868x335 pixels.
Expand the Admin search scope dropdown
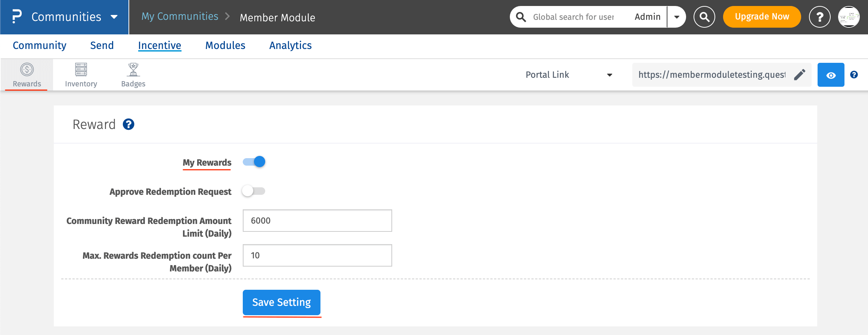pyautogui.click(x=676, y=17)
